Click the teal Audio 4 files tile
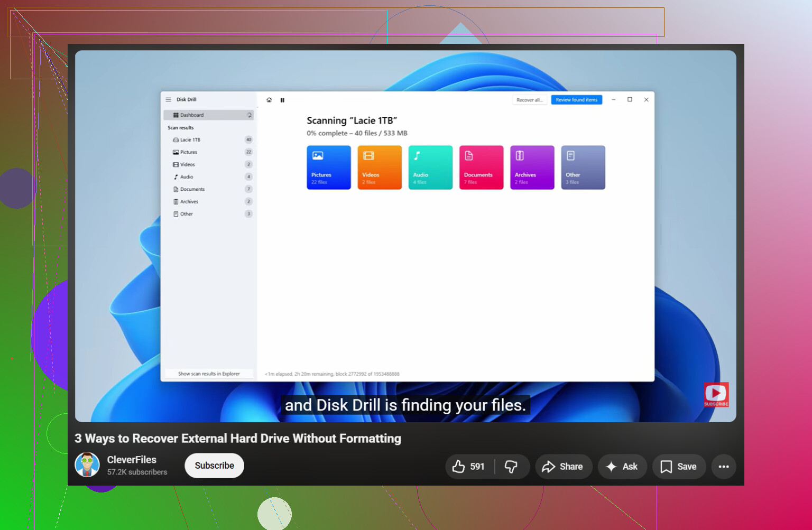 coord(430,168)
